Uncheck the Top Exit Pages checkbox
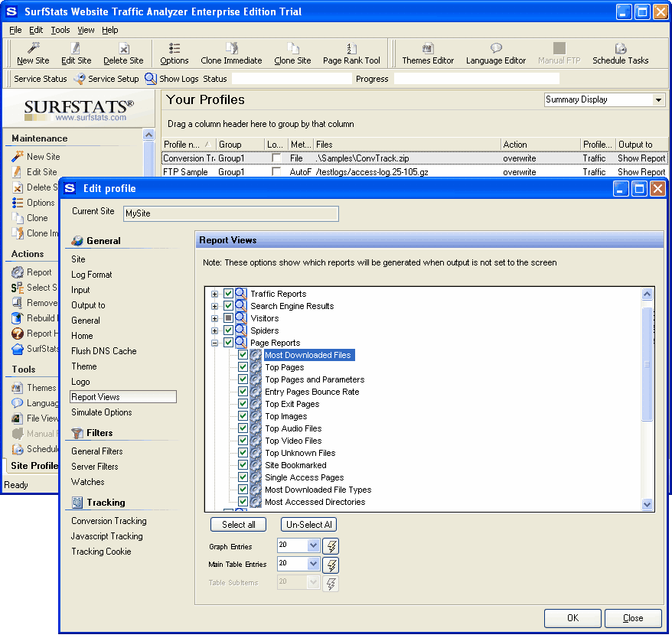 pyautogui.click(x=243, y=404)
